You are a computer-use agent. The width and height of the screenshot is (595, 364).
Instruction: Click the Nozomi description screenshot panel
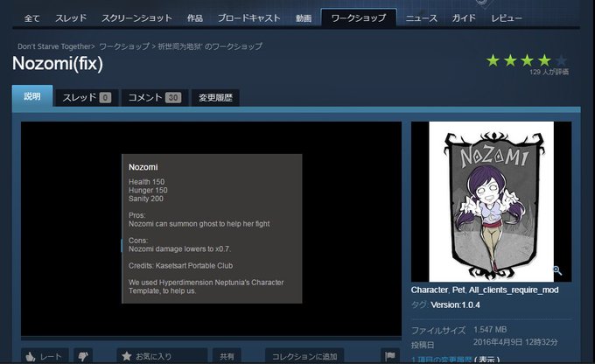(212, 228)
